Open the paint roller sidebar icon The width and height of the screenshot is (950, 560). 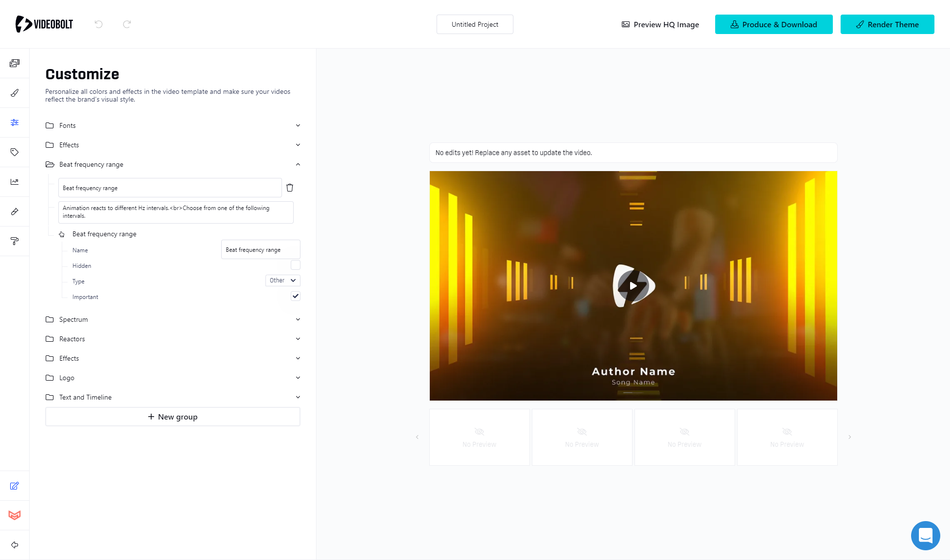[15, 241]
